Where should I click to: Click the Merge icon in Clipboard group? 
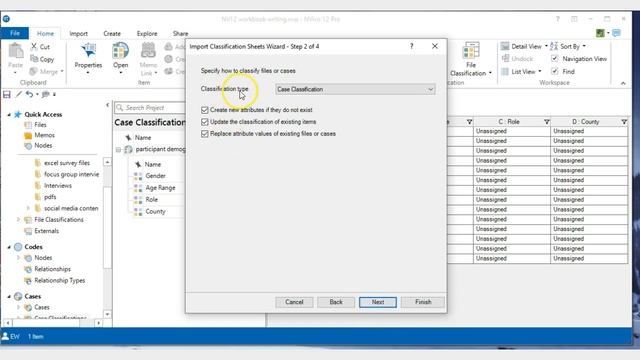tap(33, 71)
